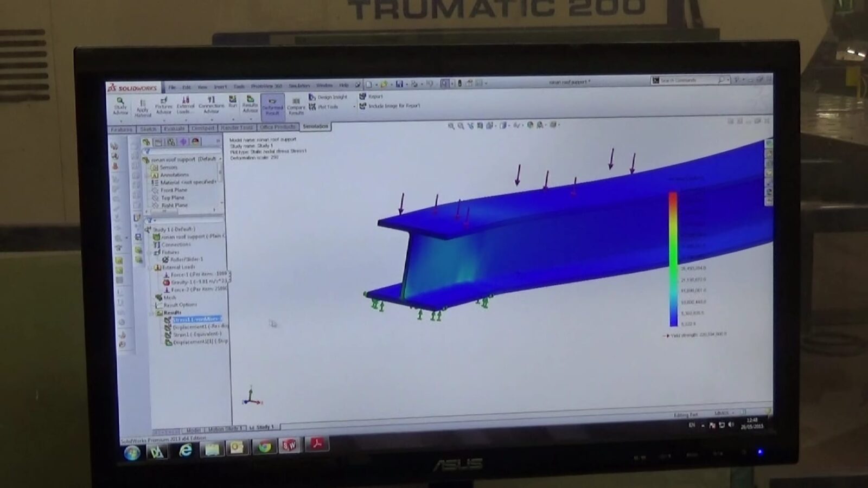Screen dimensions: 868x488
Task: Collapse the Results folder
Action: 152,313
